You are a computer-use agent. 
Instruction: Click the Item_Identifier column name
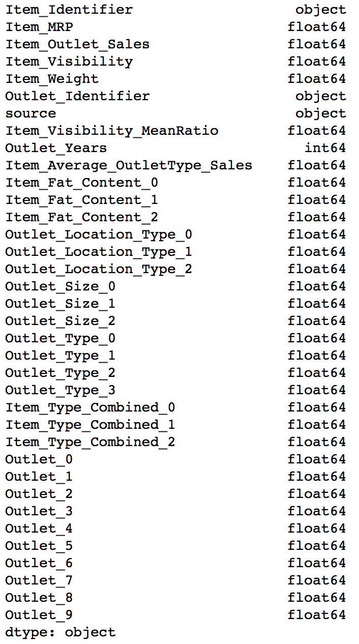(69, 10)
